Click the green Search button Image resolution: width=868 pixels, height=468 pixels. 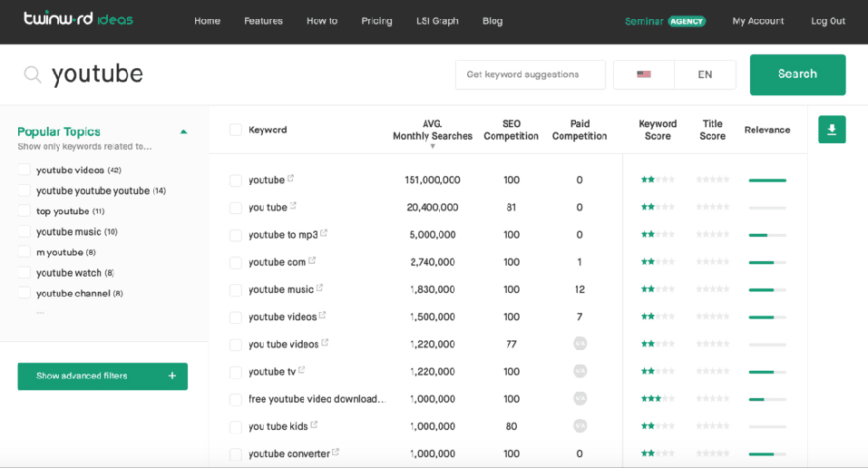(797, 74)
